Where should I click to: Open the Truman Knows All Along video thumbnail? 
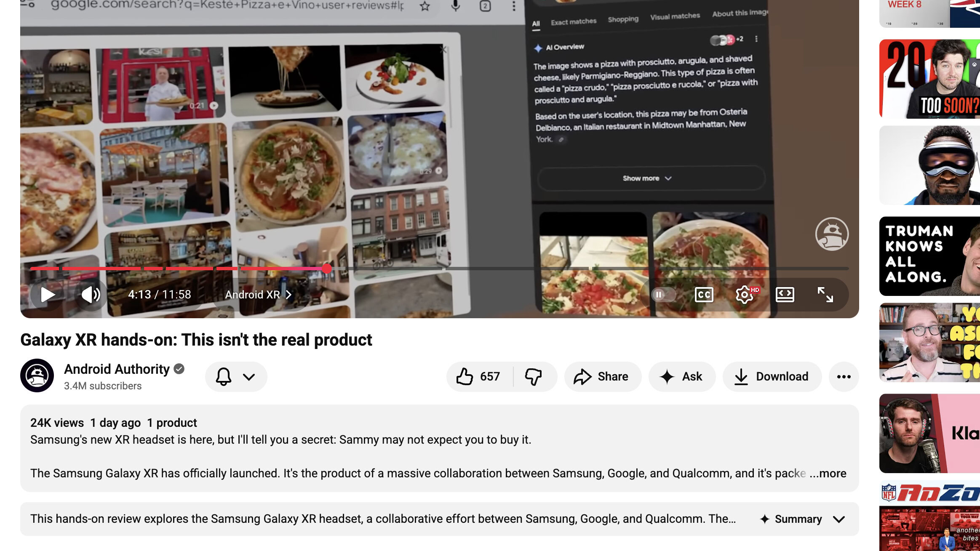(x=929, y=256)
